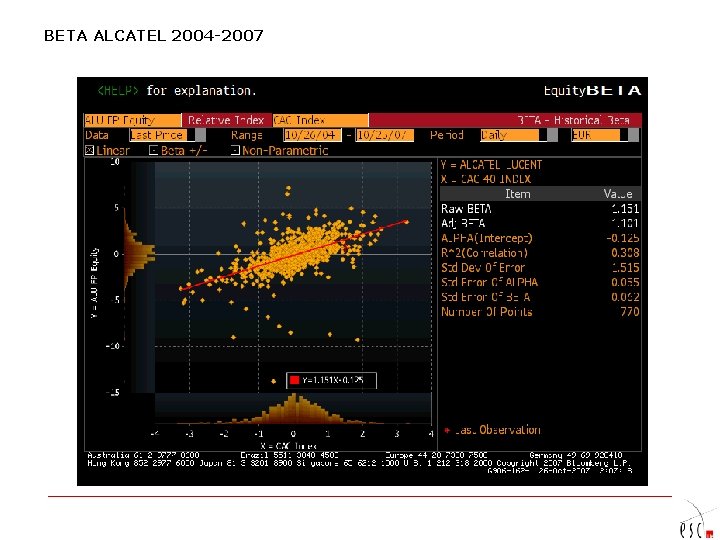Toggle the Linear checkbox

[x=90, y=150]
